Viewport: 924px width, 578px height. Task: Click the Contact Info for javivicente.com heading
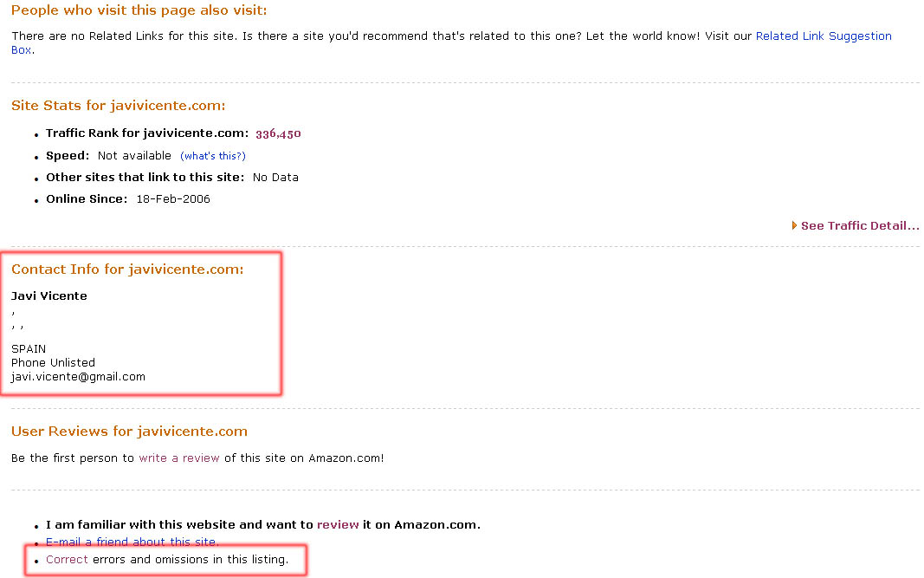tap(127, 269)
